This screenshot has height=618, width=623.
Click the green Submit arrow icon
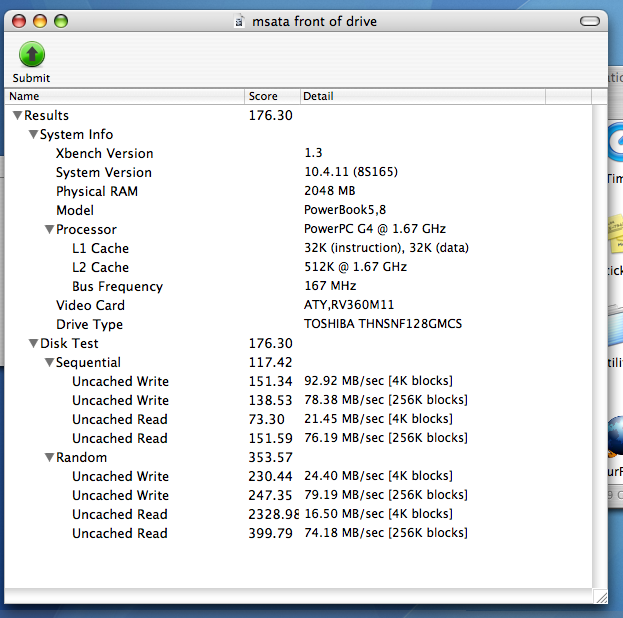32,54
